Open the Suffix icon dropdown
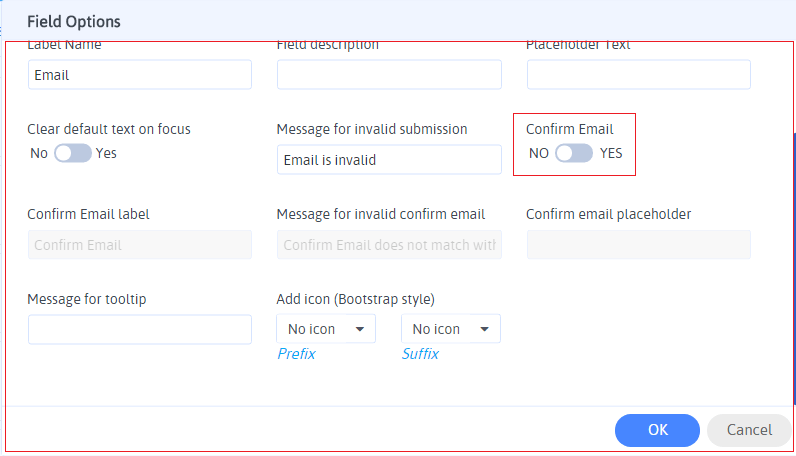Screen dimensions: 796x456 click(x=450, y=329)
